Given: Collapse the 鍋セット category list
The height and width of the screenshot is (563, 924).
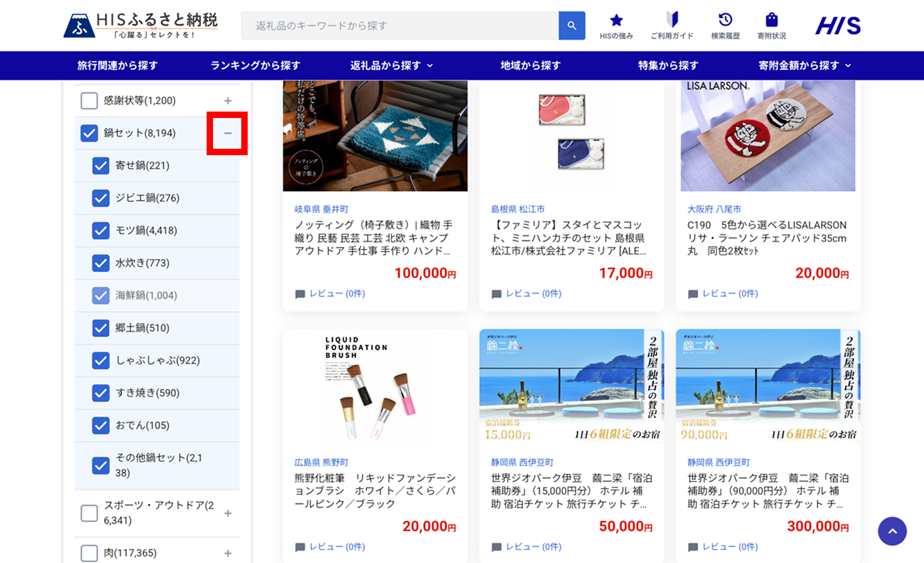Looking at the screenshot, I should pyautogui.click(x=227, y=133).
